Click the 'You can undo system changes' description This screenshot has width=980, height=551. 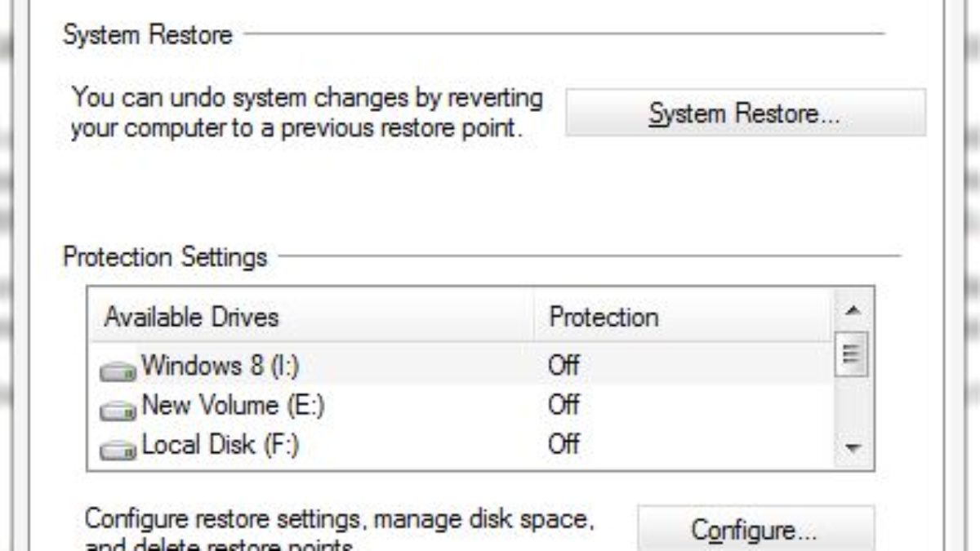tap(306, 113)
